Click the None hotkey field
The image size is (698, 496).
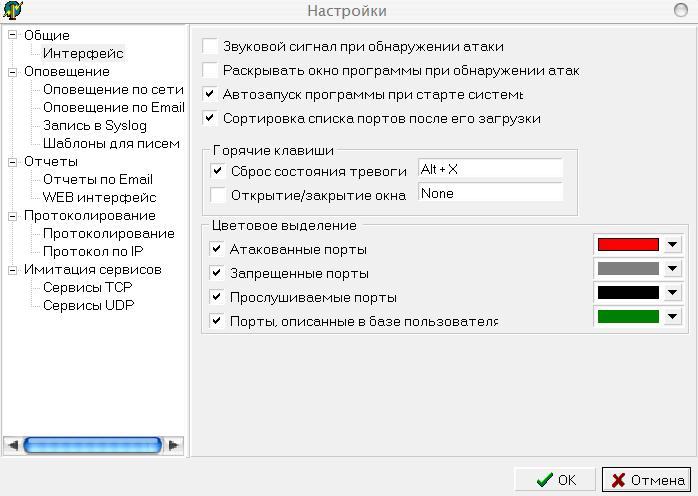tap(491, 193)
